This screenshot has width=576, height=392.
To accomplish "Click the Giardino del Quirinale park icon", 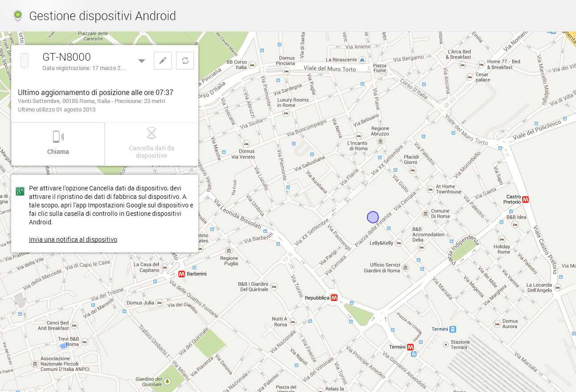I will pyautogui.click(x=167, y=381).
